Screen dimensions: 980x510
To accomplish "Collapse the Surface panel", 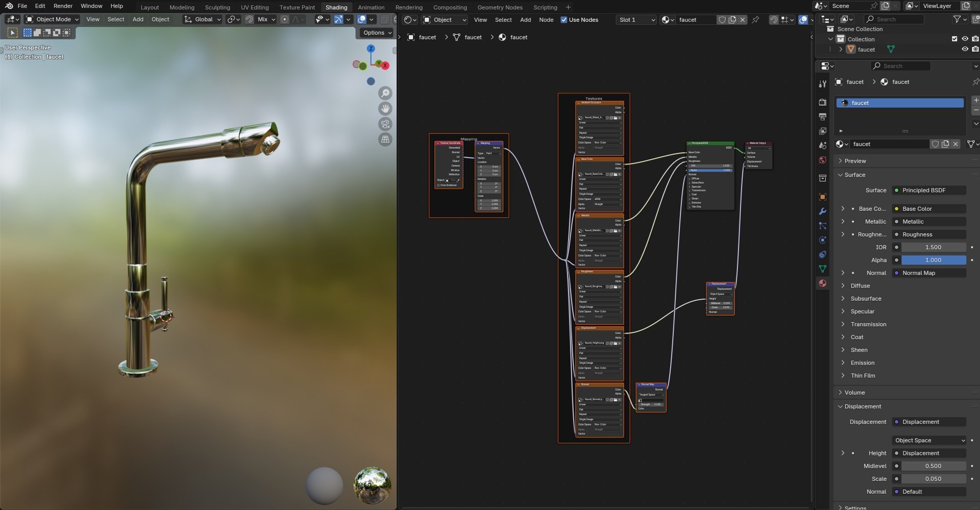I will pos(855,175).
